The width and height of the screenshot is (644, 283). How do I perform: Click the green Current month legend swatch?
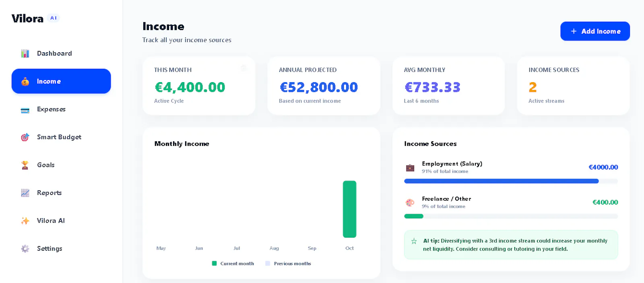[215, 264]
